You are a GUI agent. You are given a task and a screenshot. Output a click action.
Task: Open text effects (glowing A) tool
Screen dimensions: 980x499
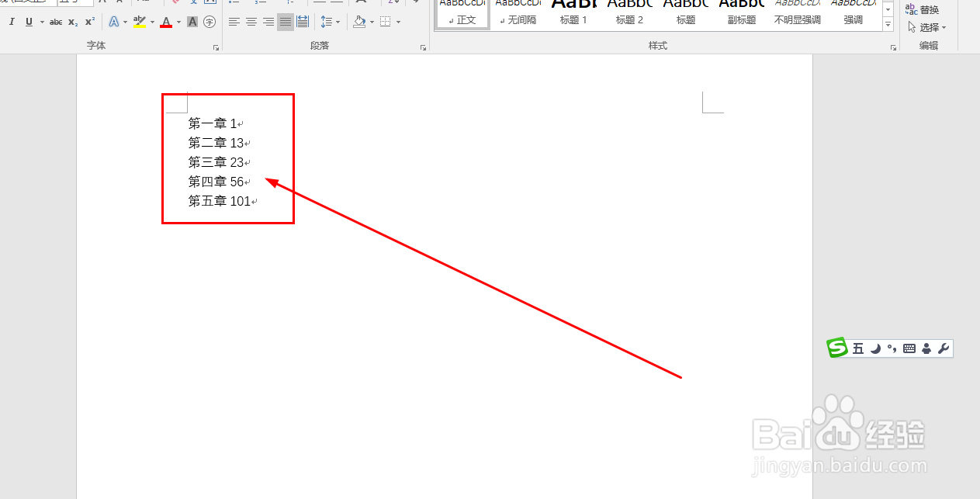click(114, 22)
